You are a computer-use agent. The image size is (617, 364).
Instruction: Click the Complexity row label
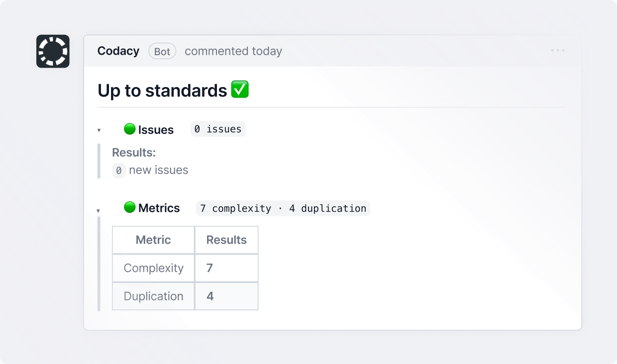click(153, 268)
